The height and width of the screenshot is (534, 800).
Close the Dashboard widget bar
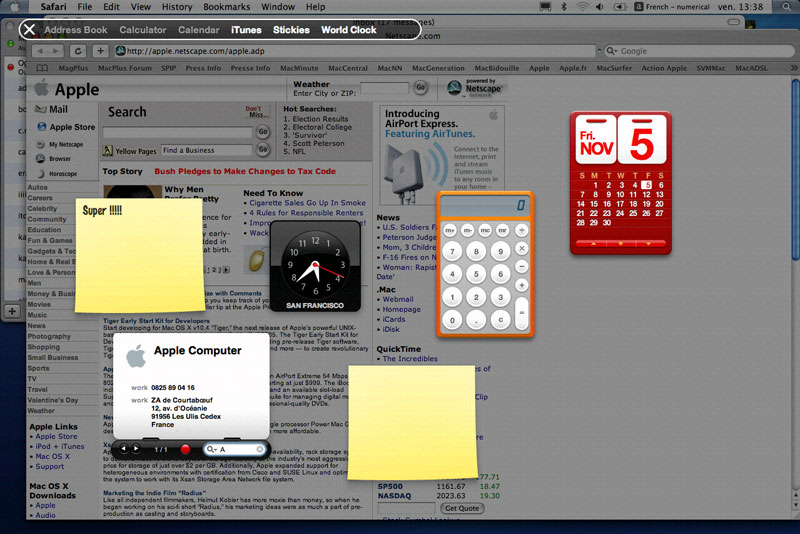pos(29,30)
